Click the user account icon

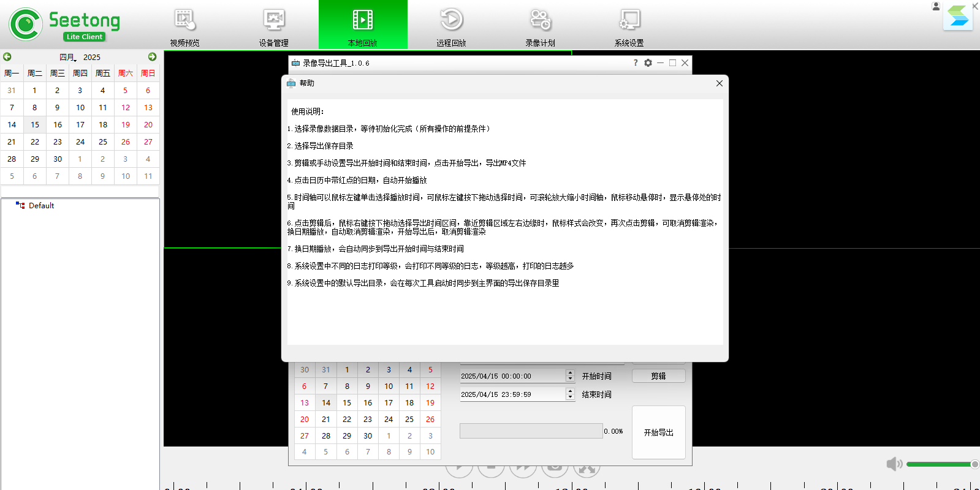click(936, 6)
